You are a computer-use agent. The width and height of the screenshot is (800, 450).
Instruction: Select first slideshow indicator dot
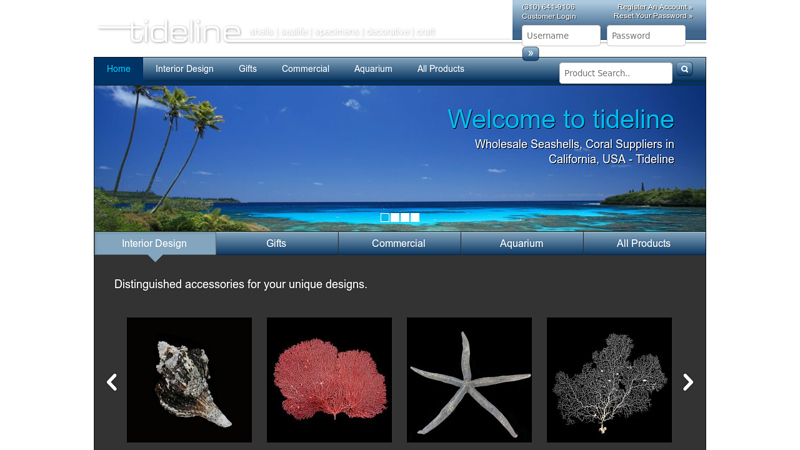pyautogui.click(x=385, y=217)
